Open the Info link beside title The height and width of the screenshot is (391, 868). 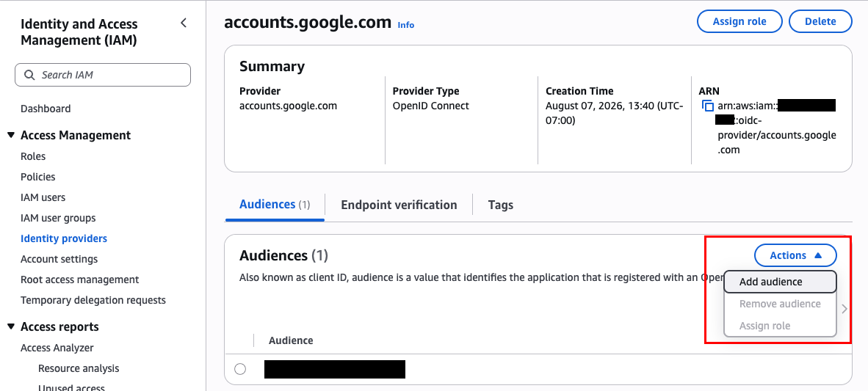[x=406, y=25]
